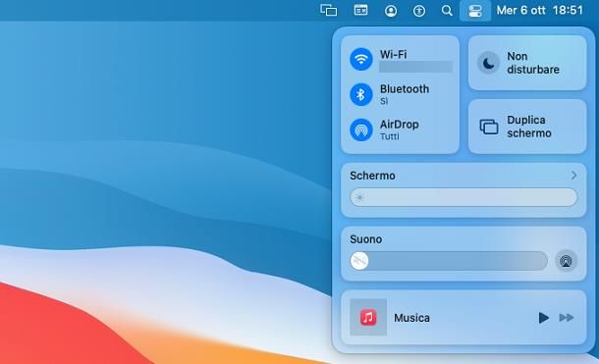Image resolution: width=599 pixels, height=364 pixels.
Task: Open Spotlight search magnifier icon
Action: pyautogui.click(x=447, y=10)
